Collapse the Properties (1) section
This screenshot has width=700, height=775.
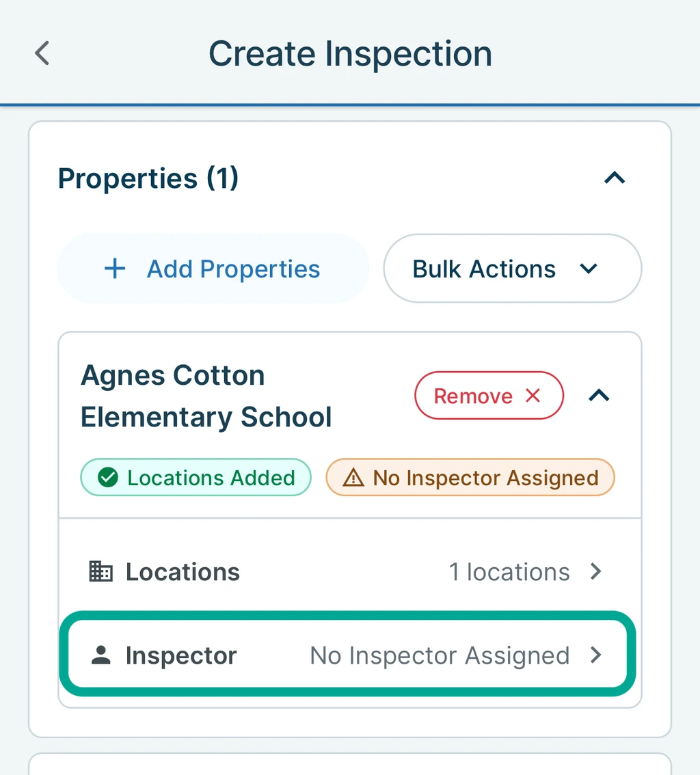[615, 178]
